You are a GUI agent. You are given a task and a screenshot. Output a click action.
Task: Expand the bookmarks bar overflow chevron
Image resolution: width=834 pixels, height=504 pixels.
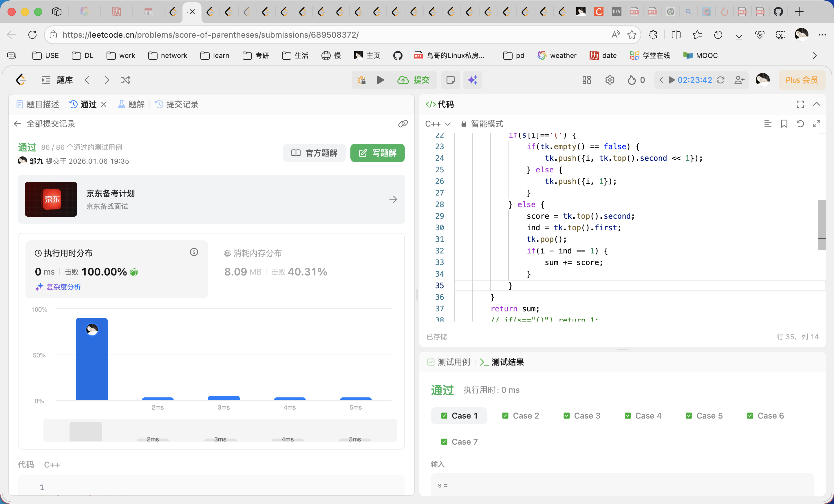(814, 56)
